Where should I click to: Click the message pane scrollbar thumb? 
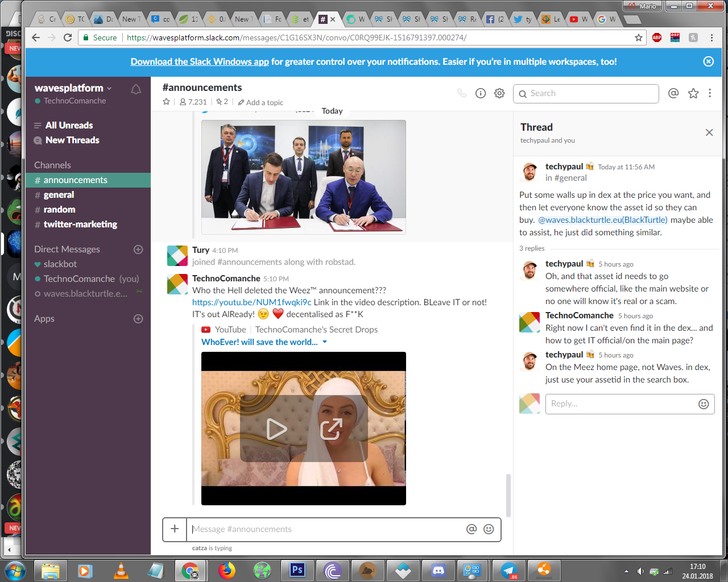pos(508,496)
